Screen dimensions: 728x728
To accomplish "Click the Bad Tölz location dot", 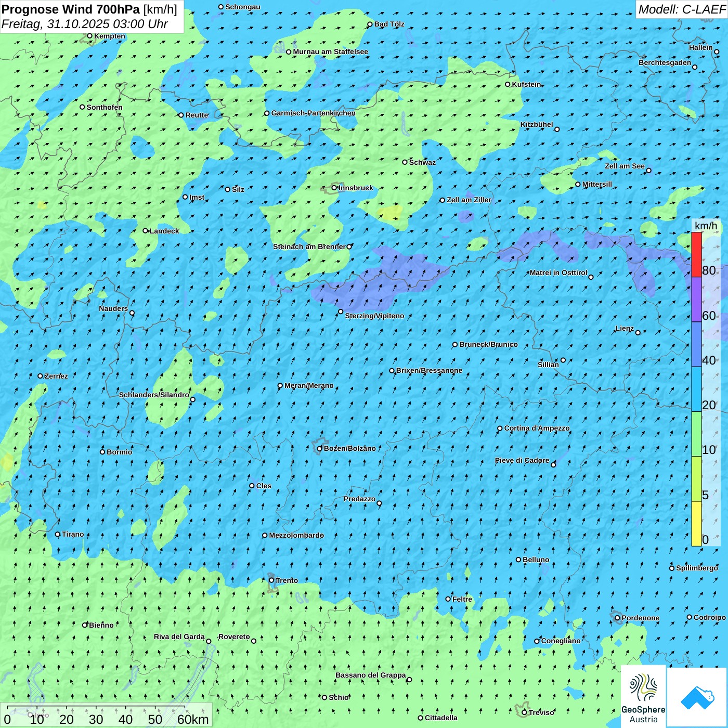I will [x=370, y=24].
